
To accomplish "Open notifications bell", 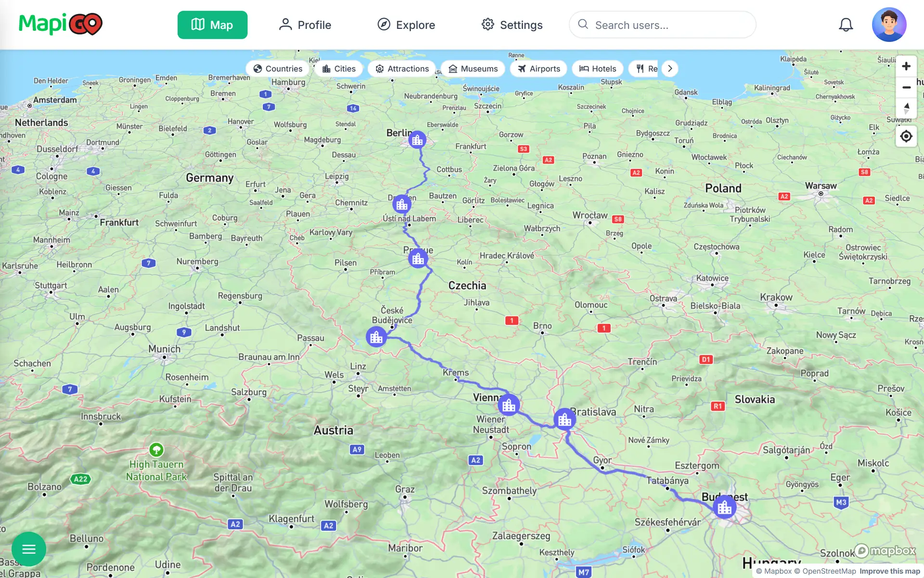I will [846, 25].
